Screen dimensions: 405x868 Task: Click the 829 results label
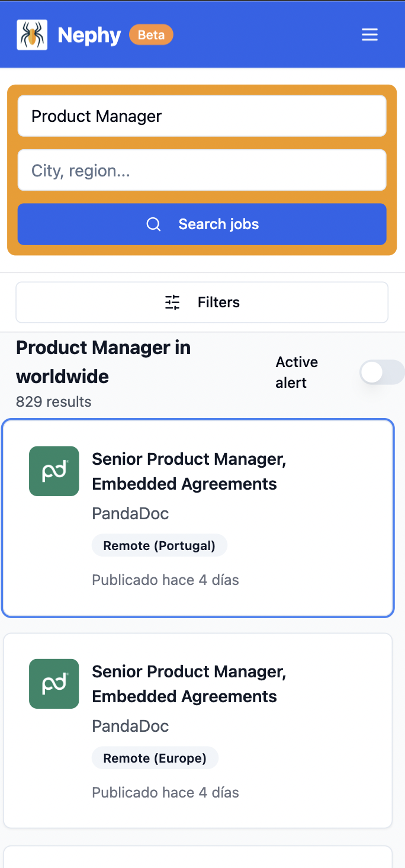[53, 401]
